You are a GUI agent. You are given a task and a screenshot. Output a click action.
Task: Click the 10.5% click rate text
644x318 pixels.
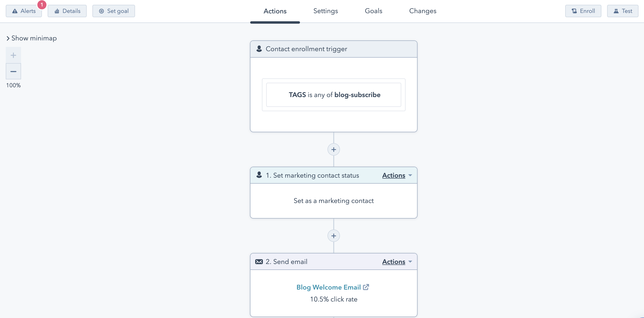click(333, 299)
